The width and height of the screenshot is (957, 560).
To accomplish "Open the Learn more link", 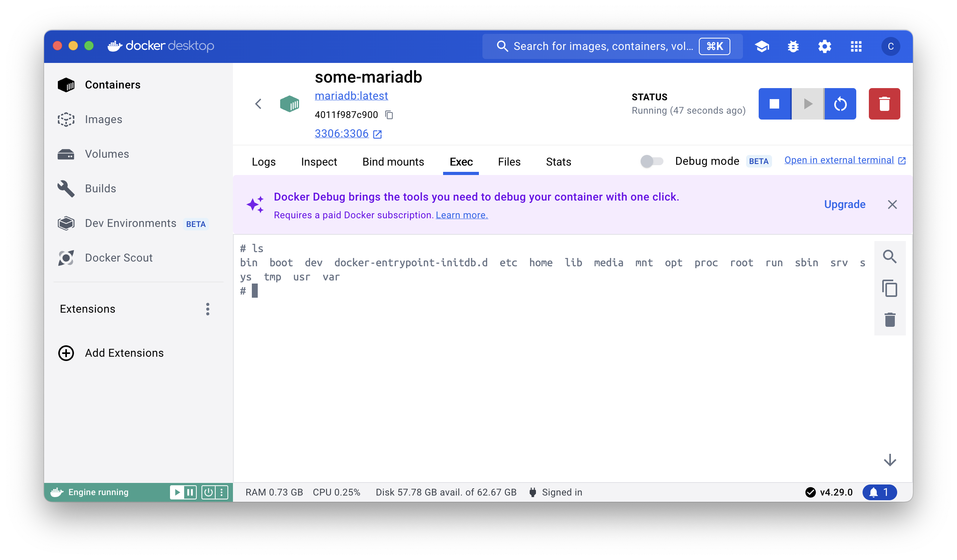I will [462, 215].
